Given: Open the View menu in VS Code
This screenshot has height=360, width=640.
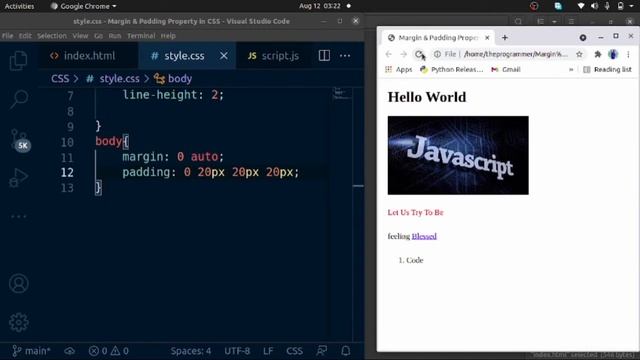Looking at the screenshot, I should click(x=80, y=36).
